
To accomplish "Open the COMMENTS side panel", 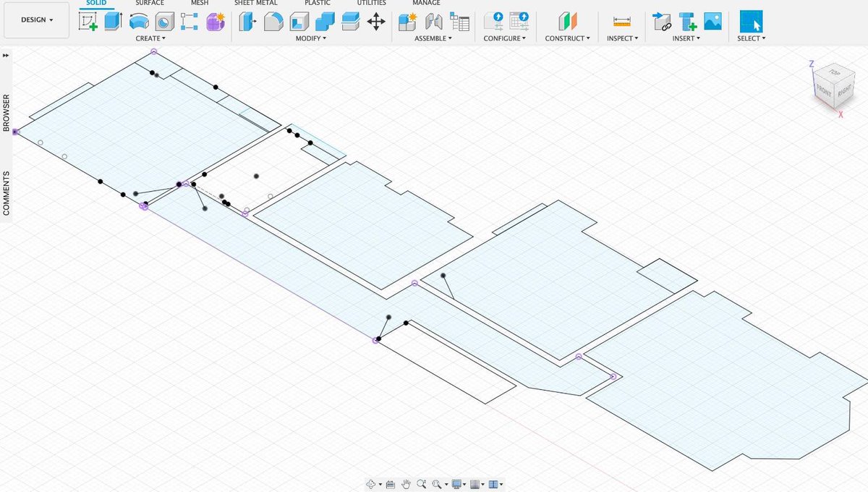I will 7,193.
